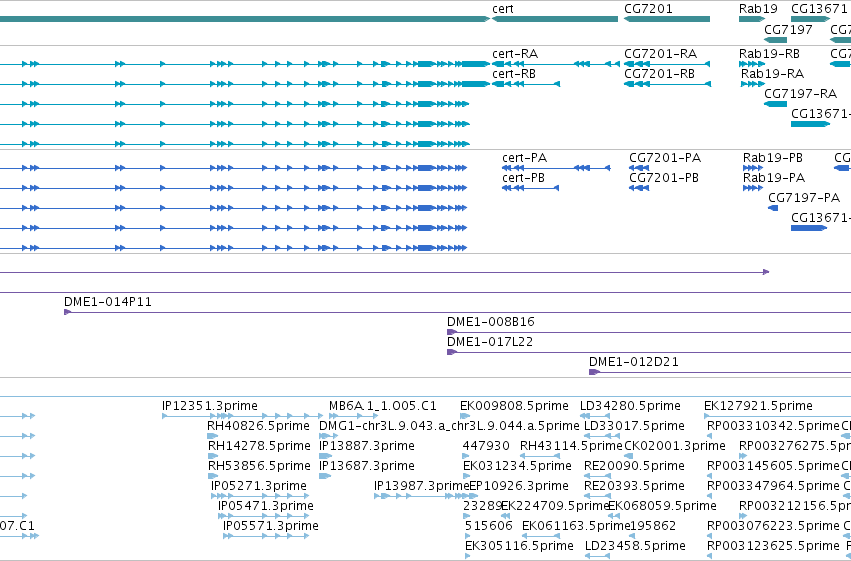Select the EST IP05271.3prime
Viewport: 851px width, 561px height.
coord(258,487)
